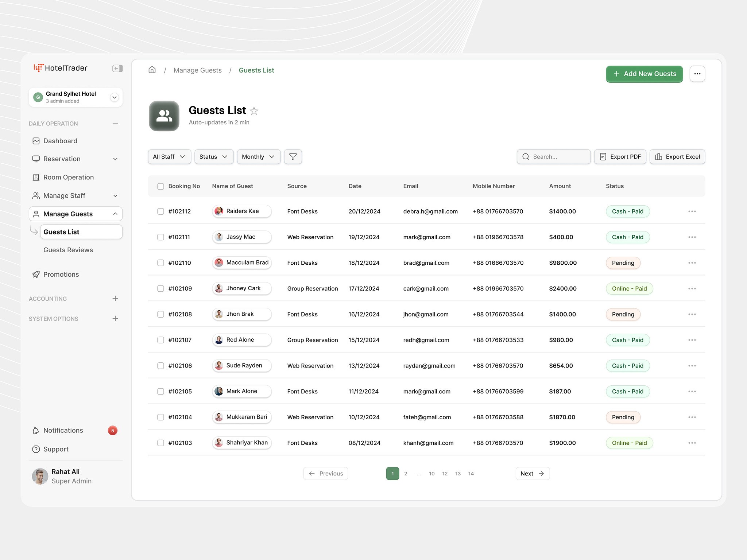Image resolution: width=747 pixels, height=560 pixels.
Task: Open the Monthly period dropdown
Action: click(x=258, y=157)
